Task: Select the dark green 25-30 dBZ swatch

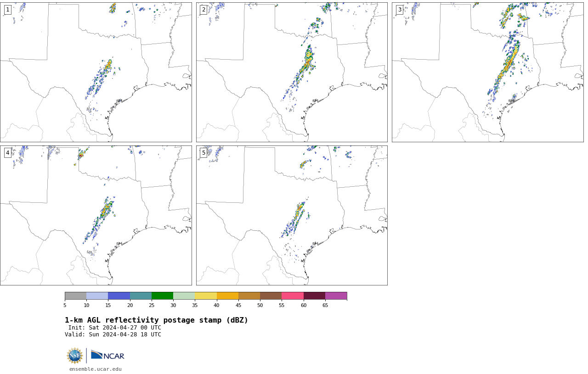Action: tap(162, 296)
